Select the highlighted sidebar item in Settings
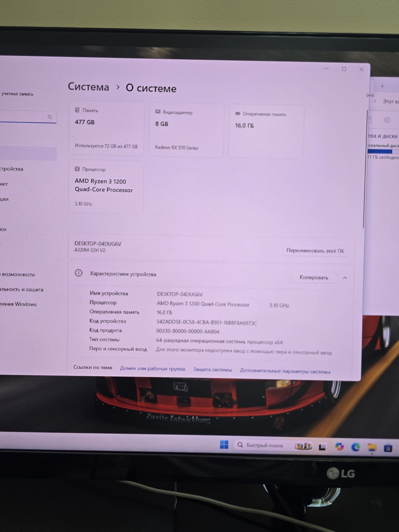The image size is (399, 532). pos(28,154)
